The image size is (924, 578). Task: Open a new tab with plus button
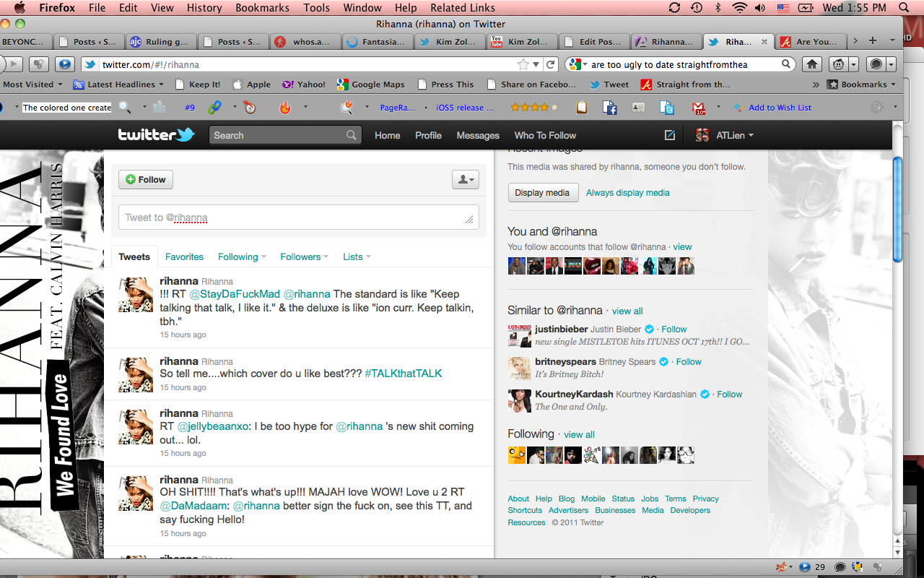[872, 41]
